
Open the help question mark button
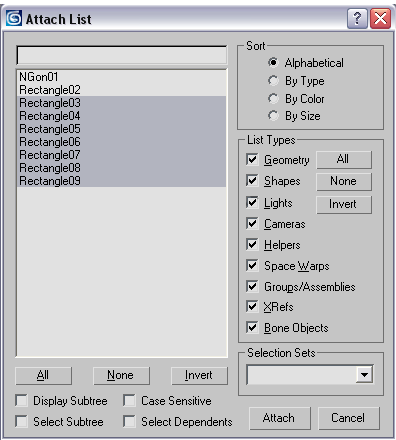tap(357, 18)
